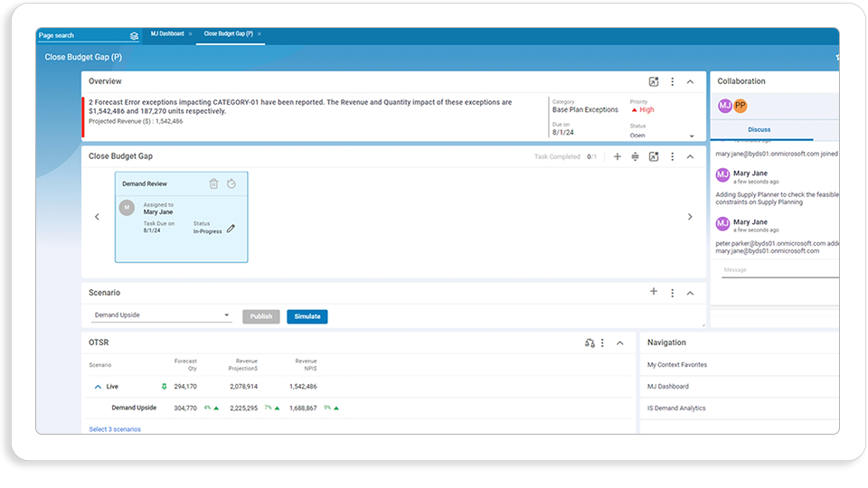Click timer icon on Demand Review card
This screenshot has width=868, height=488.
pos(231,183)
